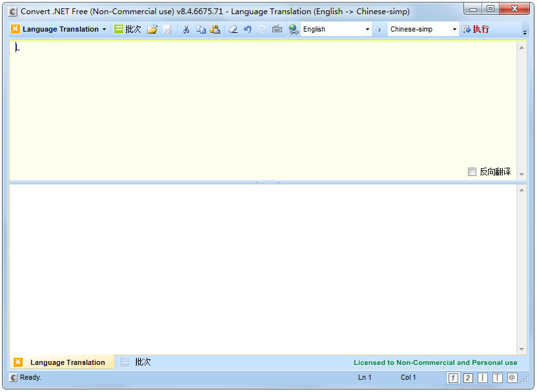The height and width of the screenshot is (392, 537).
Task: Click the output pane scroll up arrow
Action: click(x=522, y=190)
